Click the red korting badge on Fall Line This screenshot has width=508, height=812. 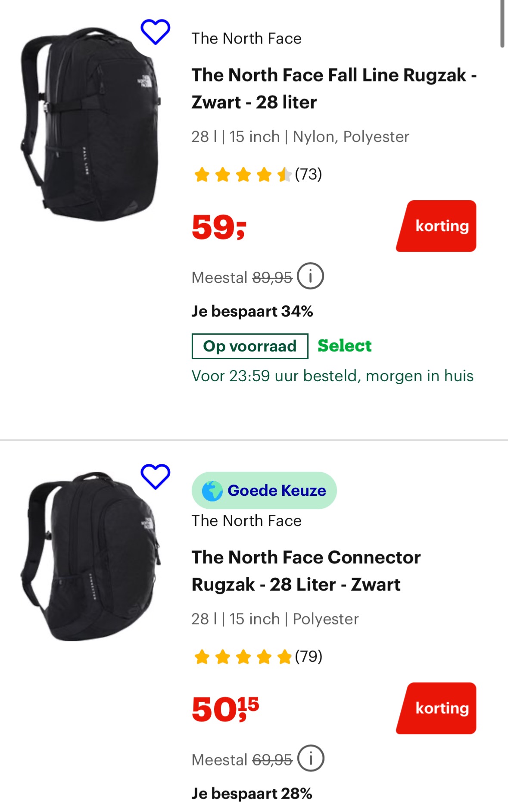[436, 225]
